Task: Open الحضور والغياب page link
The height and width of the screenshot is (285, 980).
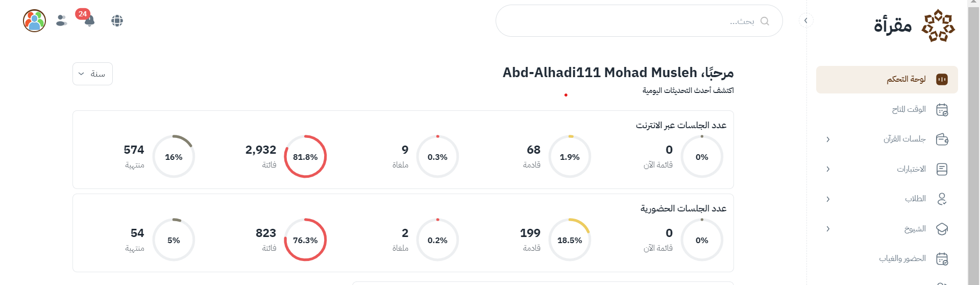Action: click(x=902, y=258)
